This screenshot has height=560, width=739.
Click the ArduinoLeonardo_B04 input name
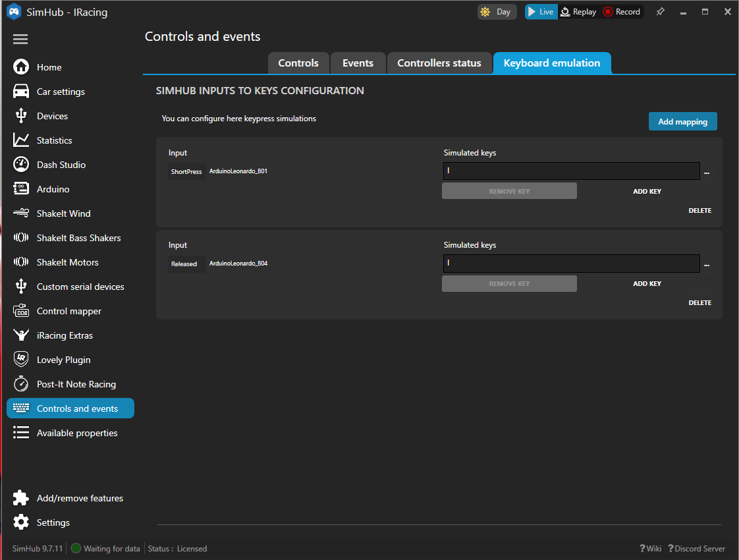pos(238,264)
